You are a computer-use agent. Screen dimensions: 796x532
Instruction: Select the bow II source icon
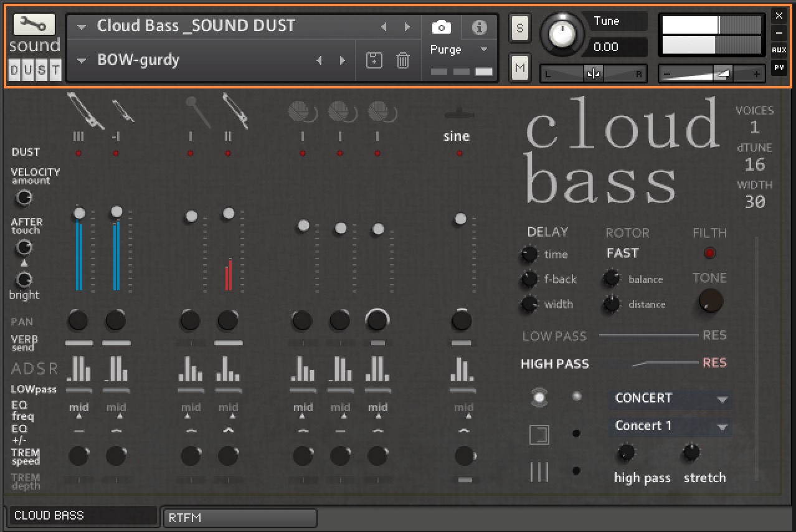click(234, 110)
